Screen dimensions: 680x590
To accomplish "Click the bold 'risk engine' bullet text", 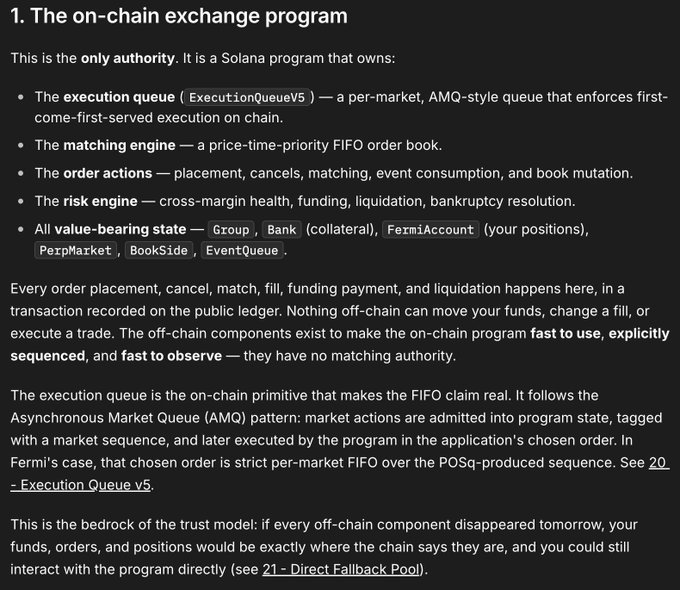I will click(x=100, y=201).
